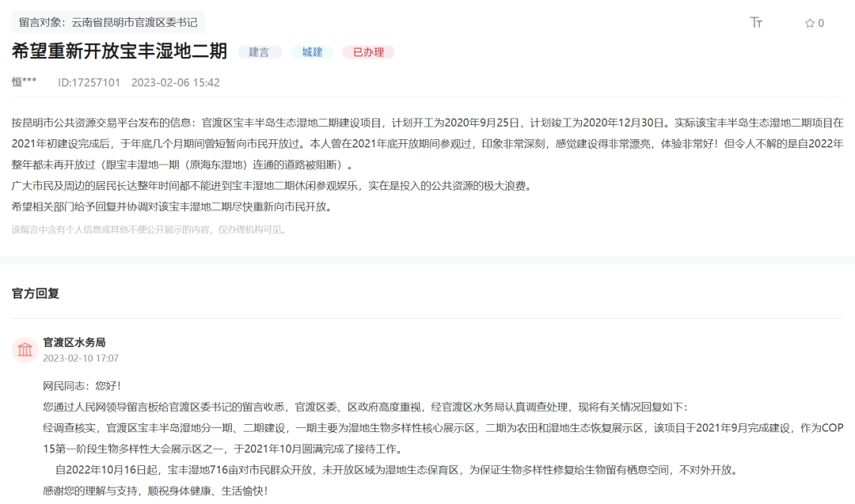
Task: Select the 城建 topic tag
Action: (312, 52)
